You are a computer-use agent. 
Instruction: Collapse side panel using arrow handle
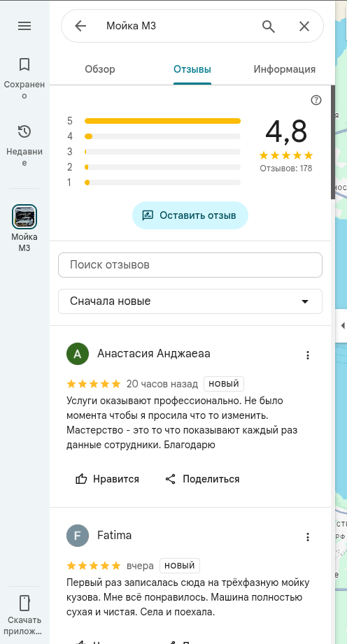click(342, 325)
